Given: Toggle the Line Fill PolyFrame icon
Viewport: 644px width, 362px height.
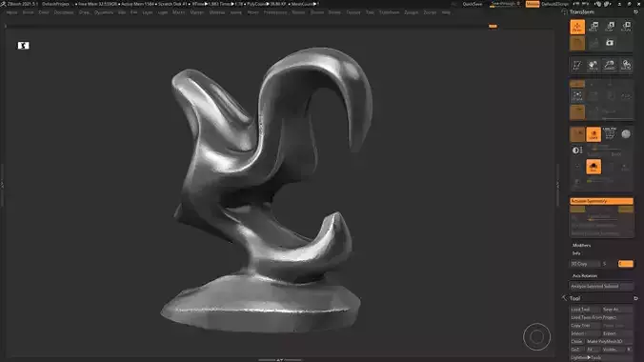Looking at the screenshot, I should pyautogui.click(x=610, y=133).
